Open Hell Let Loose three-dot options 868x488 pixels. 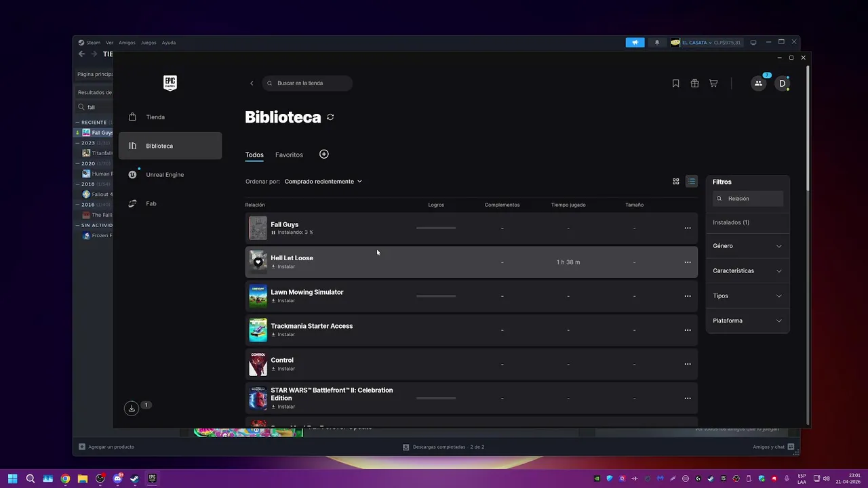(x=688, y=262)
